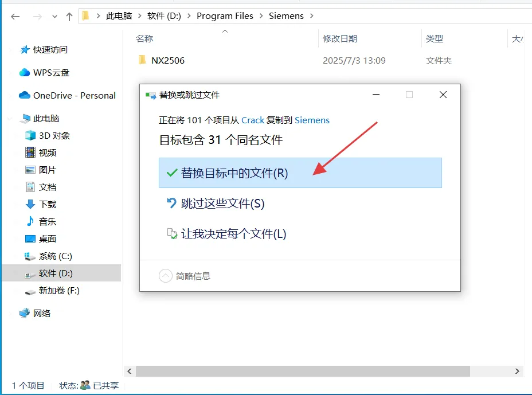Click the OneDrive cloud icon

point(25,95)
